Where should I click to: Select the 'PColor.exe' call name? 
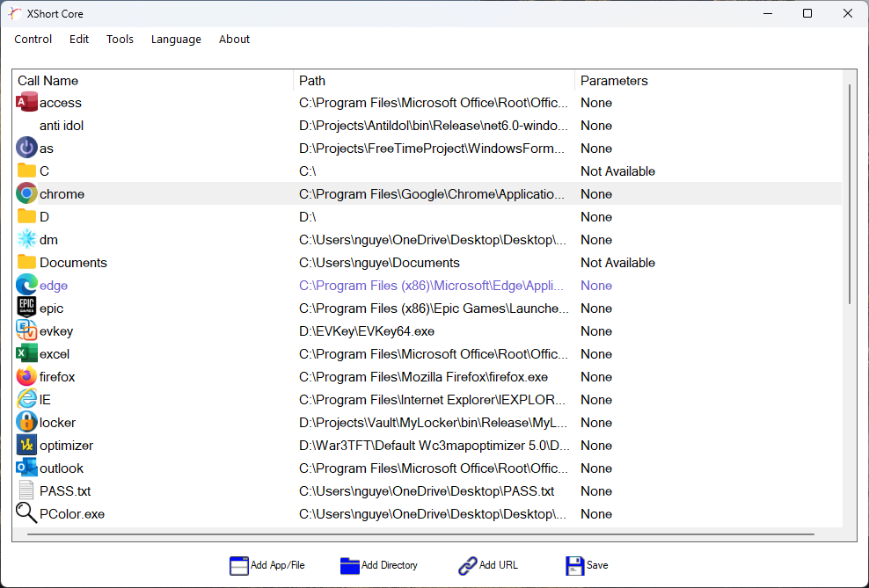pos(72,514)
